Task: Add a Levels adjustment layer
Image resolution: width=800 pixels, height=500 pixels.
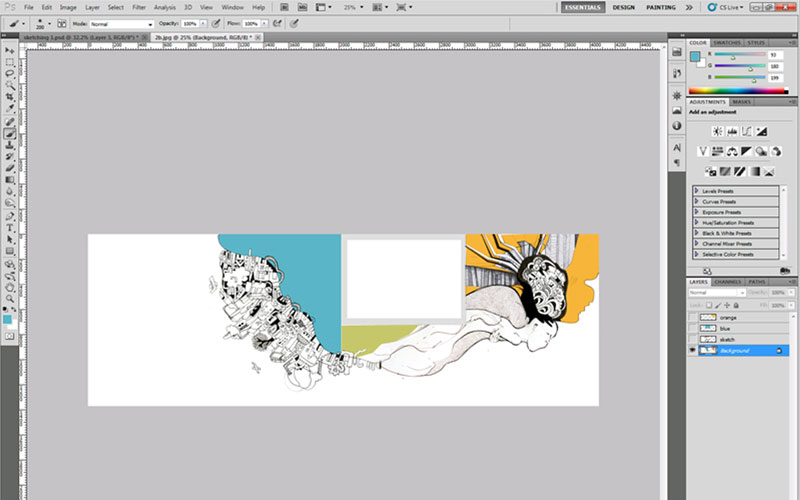Action: (x=732, y=132)
